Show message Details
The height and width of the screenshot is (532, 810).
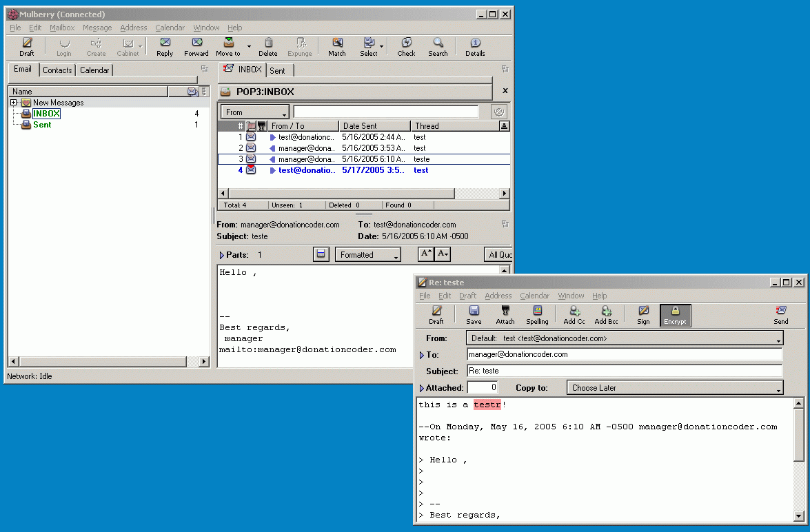pos(475,46)
